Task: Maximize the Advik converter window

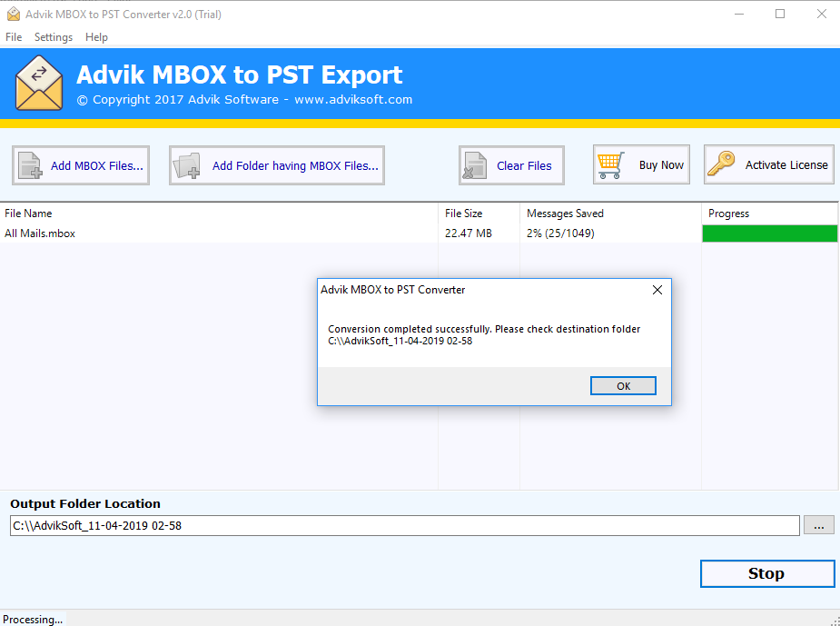Action: click(780, 14)
